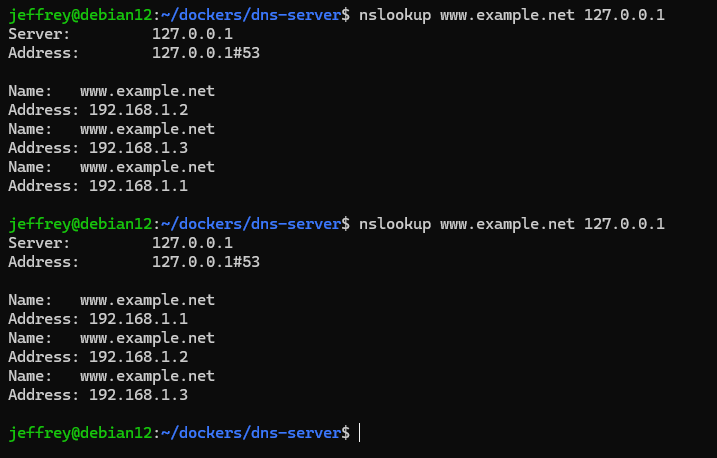Click the text cursor at the final empty prompt

(x=359, y=433)
